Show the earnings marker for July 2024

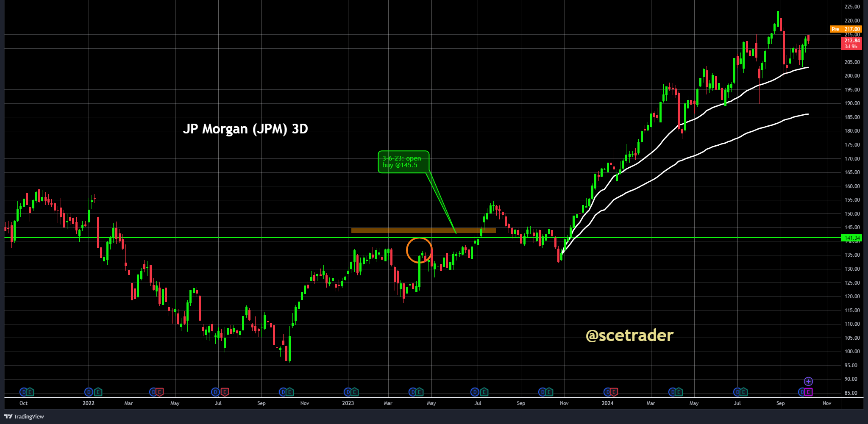[743, 392]
